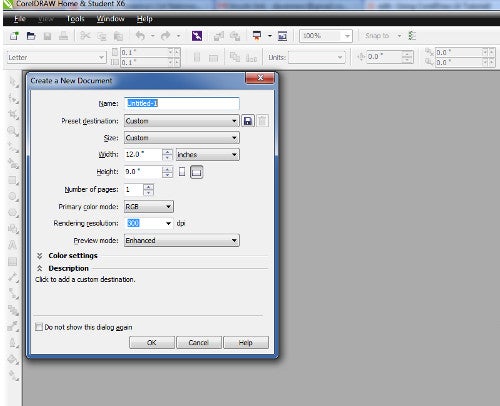This screenshot has width=500, height=406.
Task: Open the Letter page size dropdown
Action: click(x=56, y=57)
